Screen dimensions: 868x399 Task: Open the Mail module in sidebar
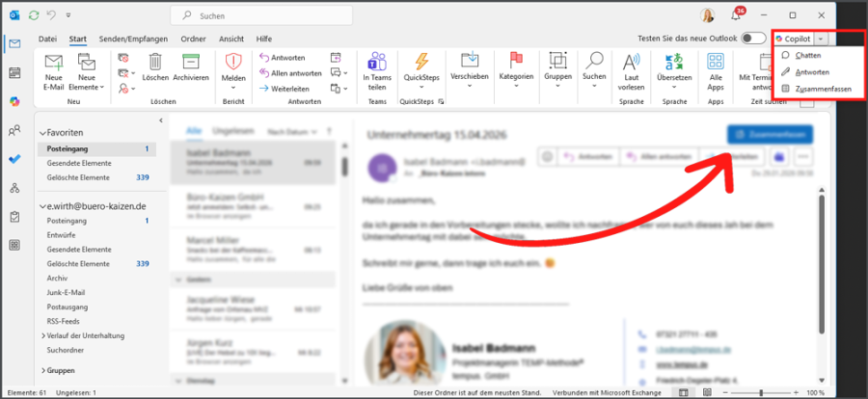[14, 43]
